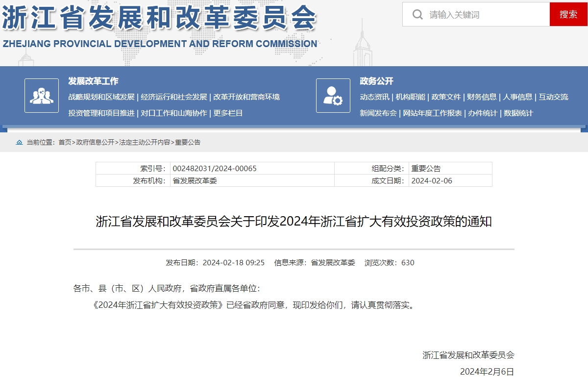Viewport: 588px width, 378px height.
Task: Click the 搜索 search button
Action: pyautogui.click(x=569, y=14)
